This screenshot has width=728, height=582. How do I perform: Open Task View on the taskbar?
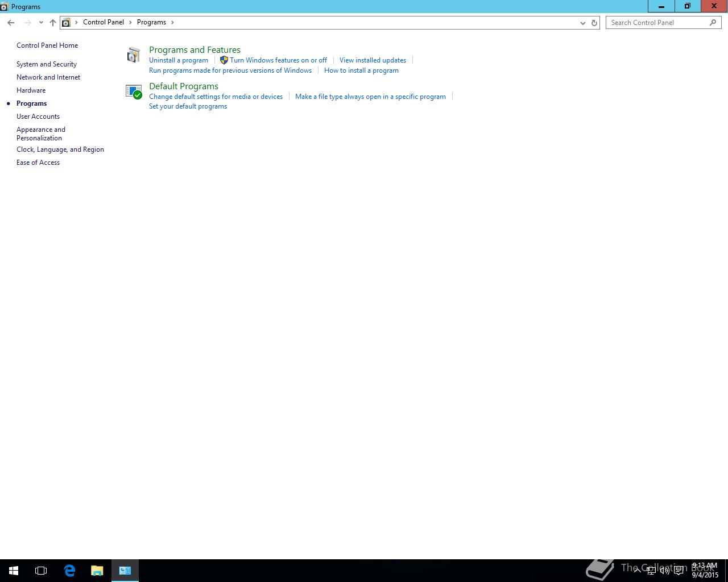click(x=41, y=571)
